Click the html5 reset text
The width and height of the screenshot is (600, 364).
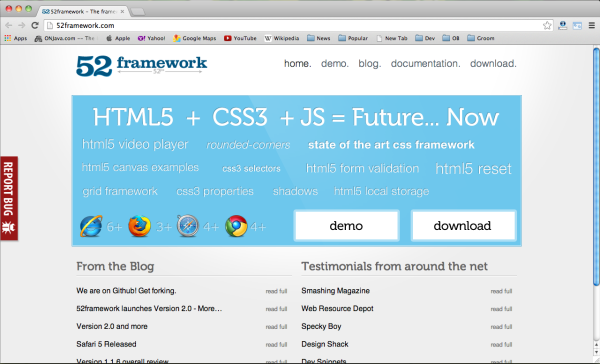pos(473,169)
